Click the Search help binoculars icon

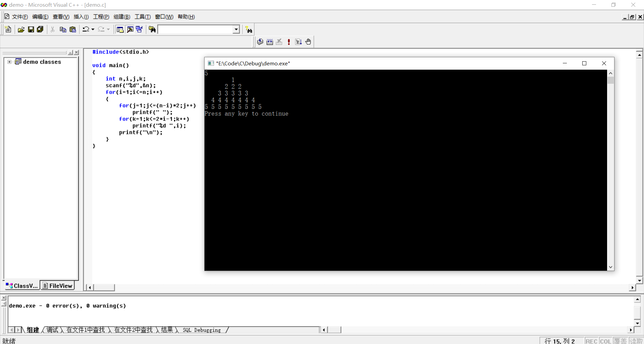click(249, 29)
